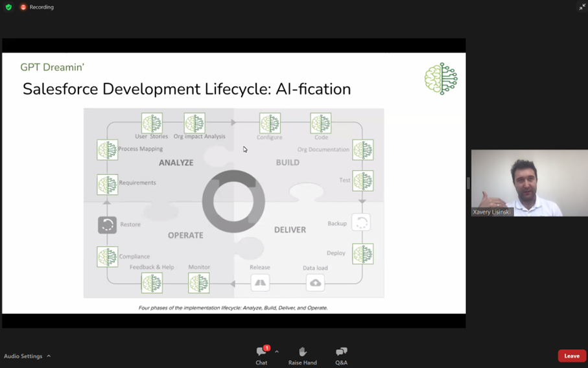Click the ANALYZE phase label
The image size is (588, 368).
(x=176, y=163)
